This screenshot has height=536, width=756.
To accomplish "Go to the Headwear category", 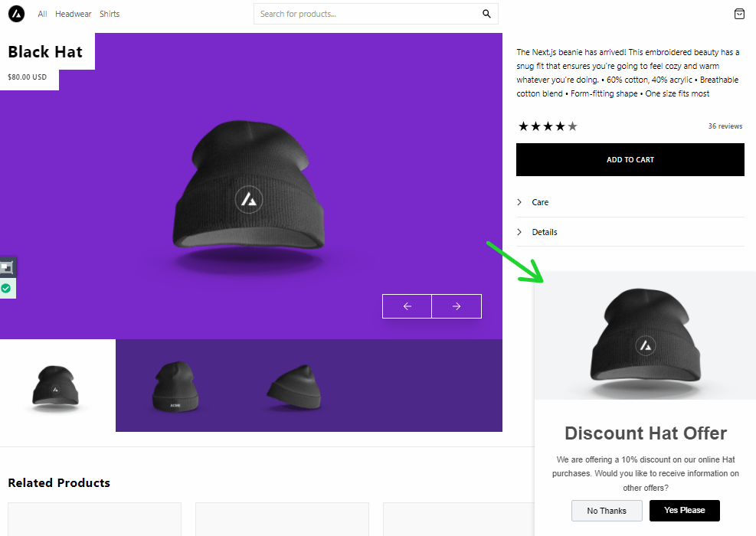I will (72, 14).
